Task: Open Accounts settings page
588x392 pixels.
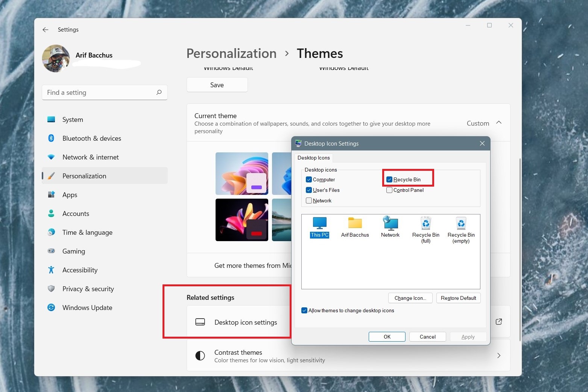Action: [105, 214]
